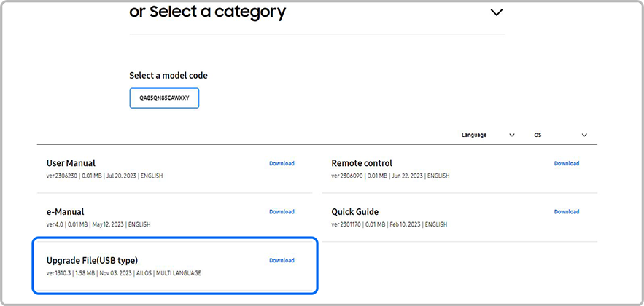644x306 pixels.
Task: Download the Quick Guide
Action: pos(566,212)
